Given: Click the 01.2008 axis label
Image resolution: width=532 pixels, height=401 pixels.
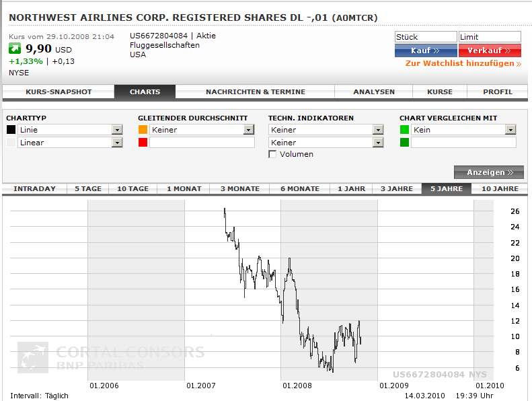Looking at the screenshot, I should (x=297, y=386).
